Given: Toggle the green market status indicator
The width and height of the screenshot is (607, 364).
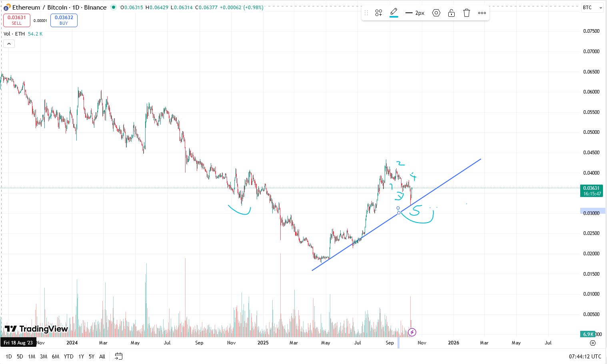Looking at the screenshot, I should tap(114, 7).
